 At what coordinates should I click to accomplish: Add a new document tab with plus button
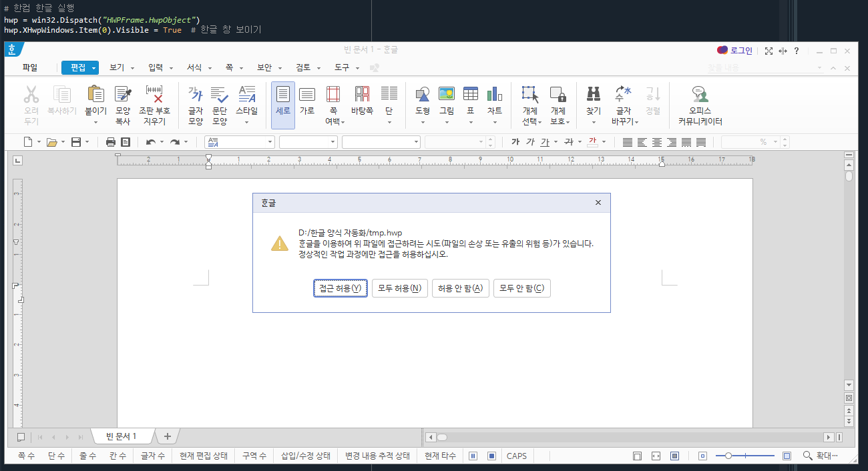coord(168,436)
